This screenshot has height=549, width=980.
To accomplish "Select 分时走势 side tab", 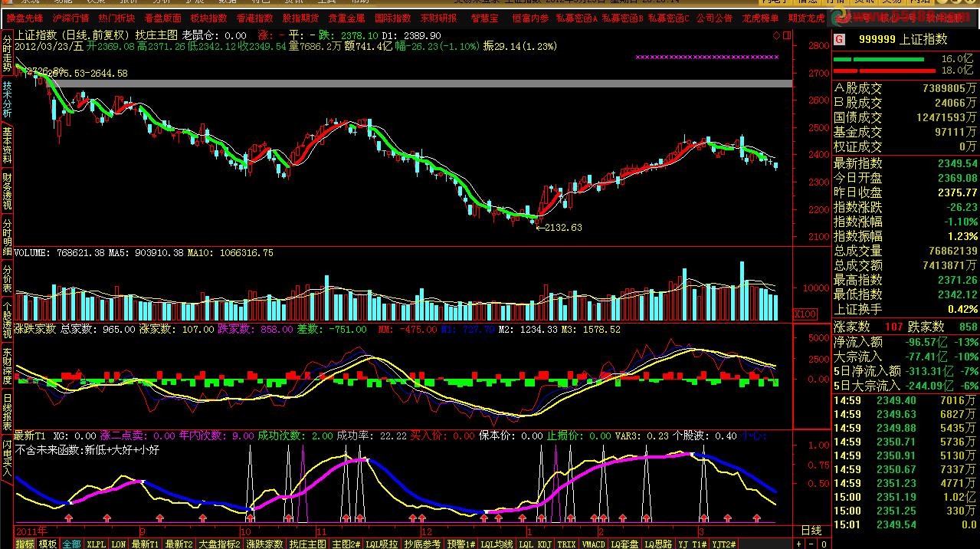I will pos(7,52).
